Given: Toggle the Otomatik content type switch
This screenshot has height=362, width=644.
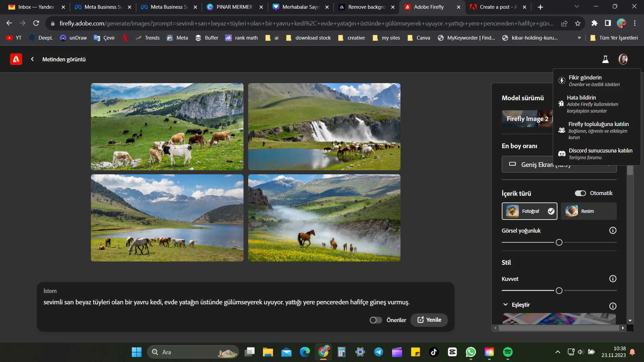Looking at the screenshot, I should [x=580, y=193].
